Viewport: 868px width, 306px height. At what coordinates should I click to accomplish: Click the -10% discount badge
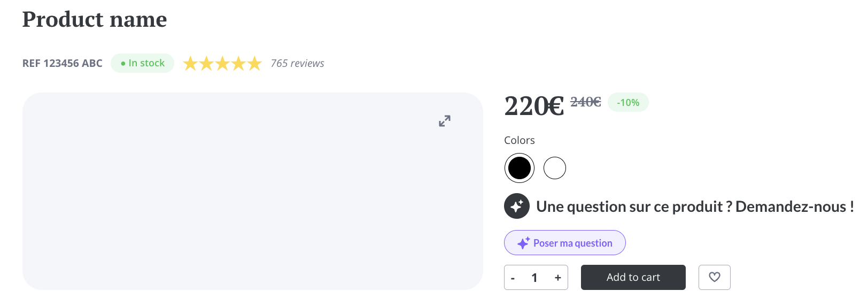point(628,102)
